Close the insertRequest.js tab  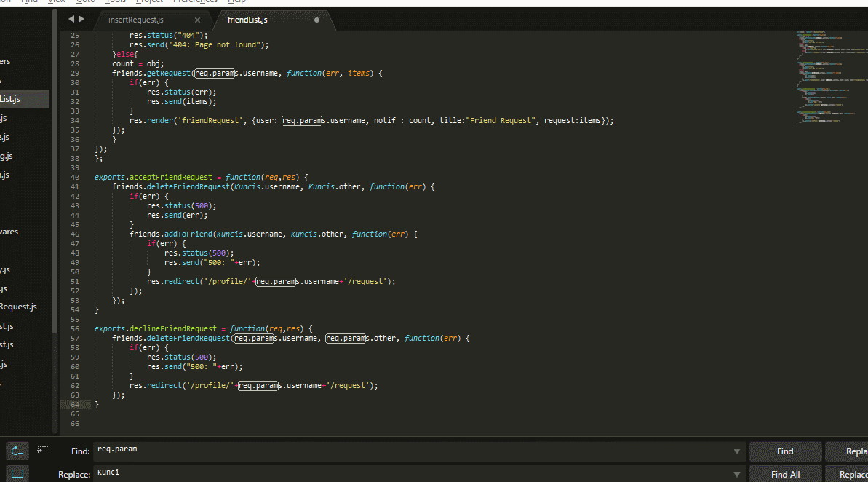click(x=196, y=21)
